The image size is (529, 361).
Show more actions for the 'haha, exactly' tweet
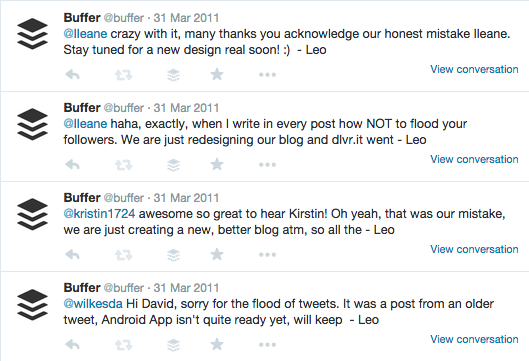pyautogui.click(x=267, y=165)
